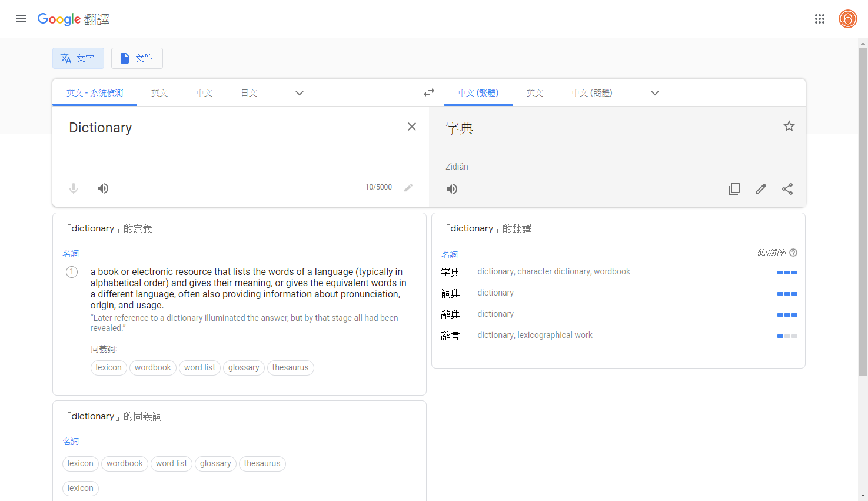Expand more target languages

(655, 93)
